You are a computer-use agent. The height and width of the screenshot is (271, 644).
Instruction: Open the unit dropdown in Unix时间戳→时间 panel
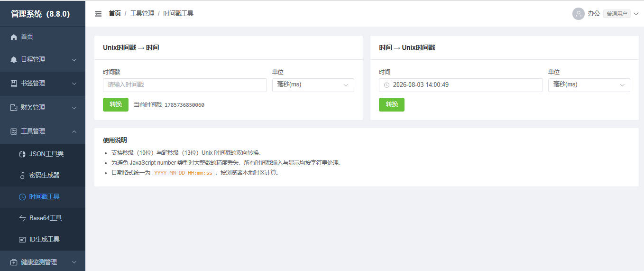pyautogui.click(x=313, y=85)
